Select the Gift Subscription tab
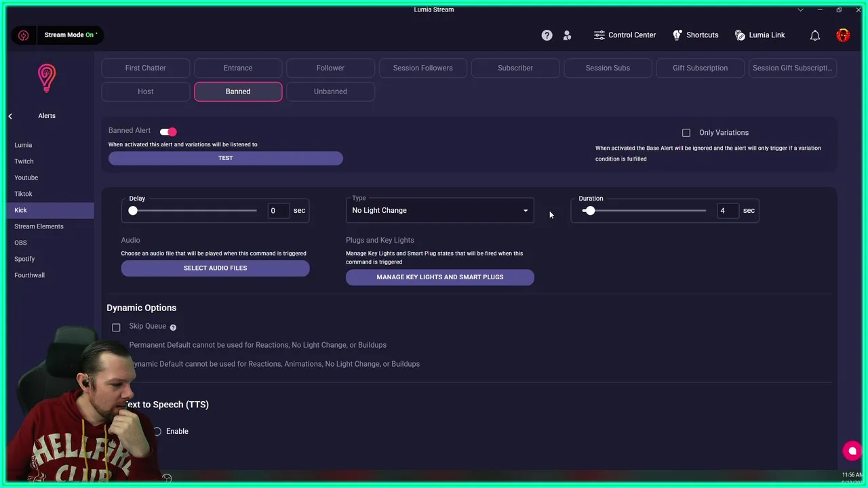The height and width of the screenshot is (488, 868). click(700, 68)
